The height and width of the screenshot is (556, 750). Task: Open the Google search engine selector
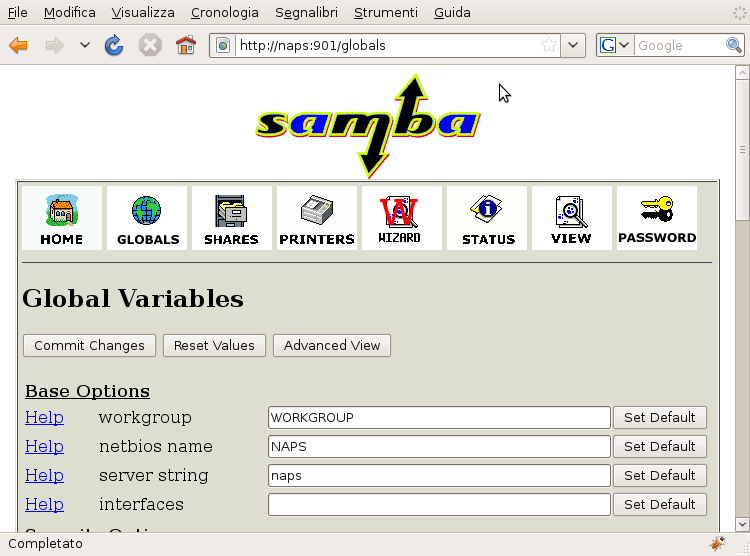pos(615,45)
